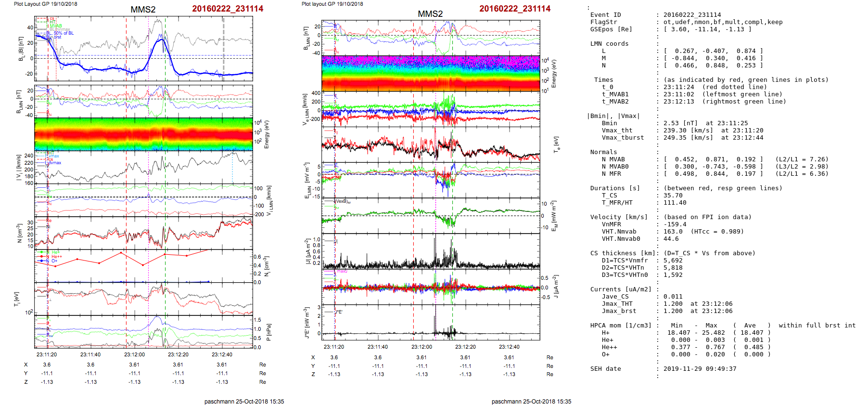868x405 pixels.
Task: Select the red event ID heading on right plot
Action: 515,9
